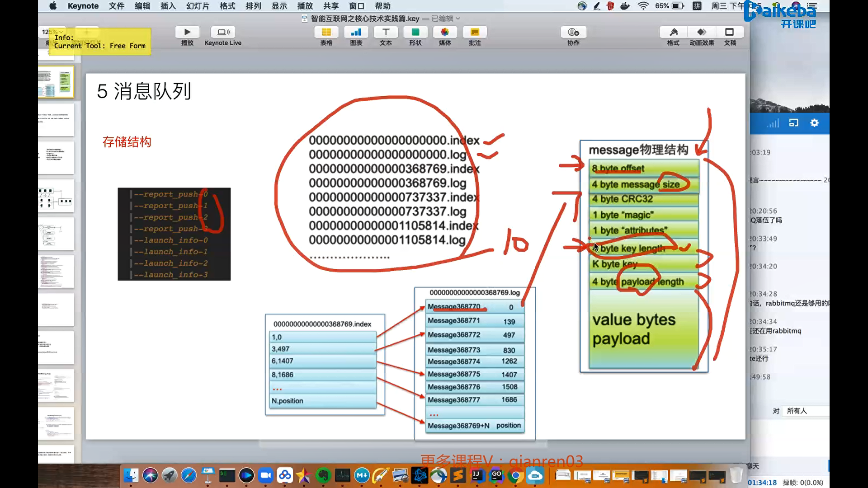Toggle the Document inspector panel
Screen dimensions: 868x488
point(730,32)
